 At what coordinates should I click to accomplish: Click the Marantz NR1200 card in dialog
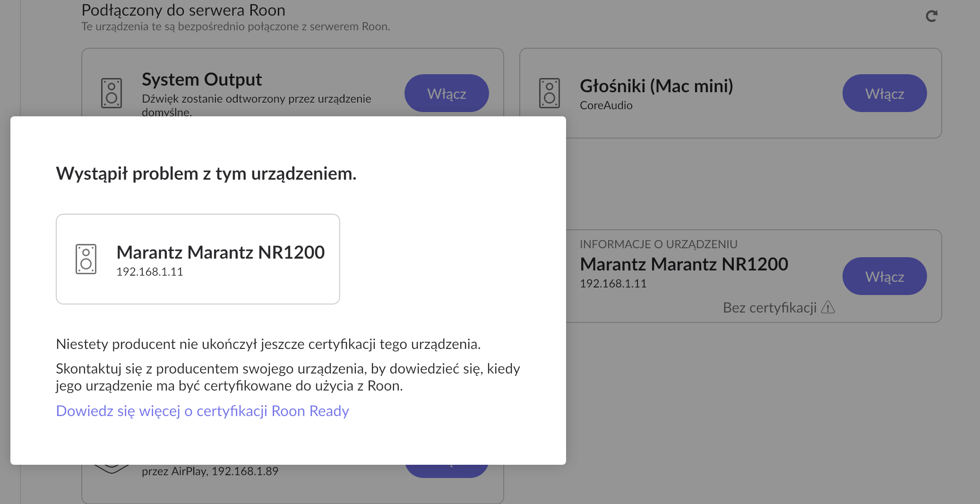198,259
